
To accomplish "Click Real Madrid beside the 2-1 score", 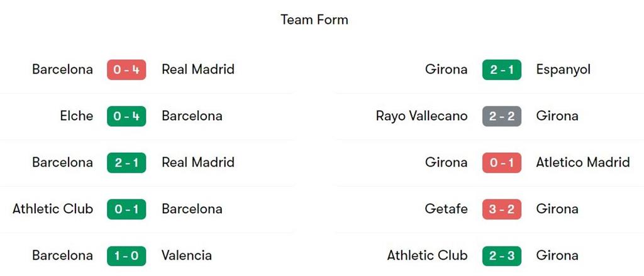I will point(198,163).
